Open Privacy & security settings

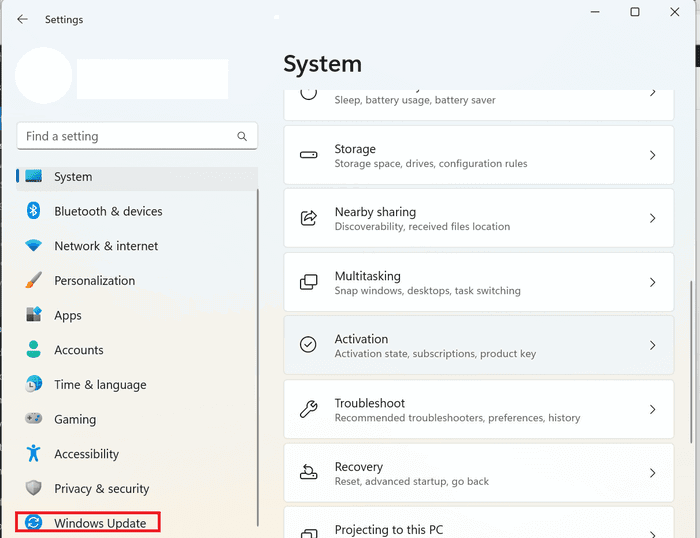[x=136, y=488]
